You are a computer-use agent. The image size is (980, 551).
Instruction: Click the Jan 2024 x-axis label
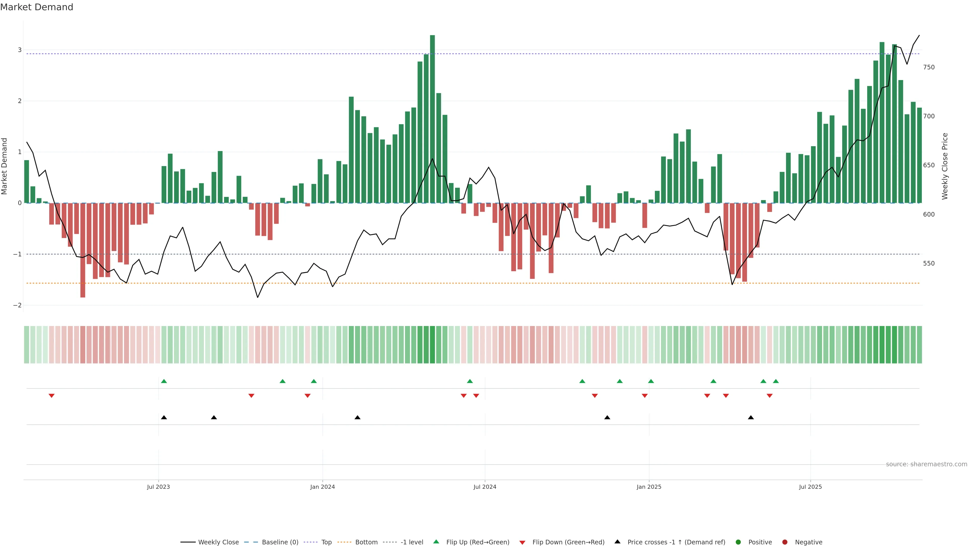point(322,487)
